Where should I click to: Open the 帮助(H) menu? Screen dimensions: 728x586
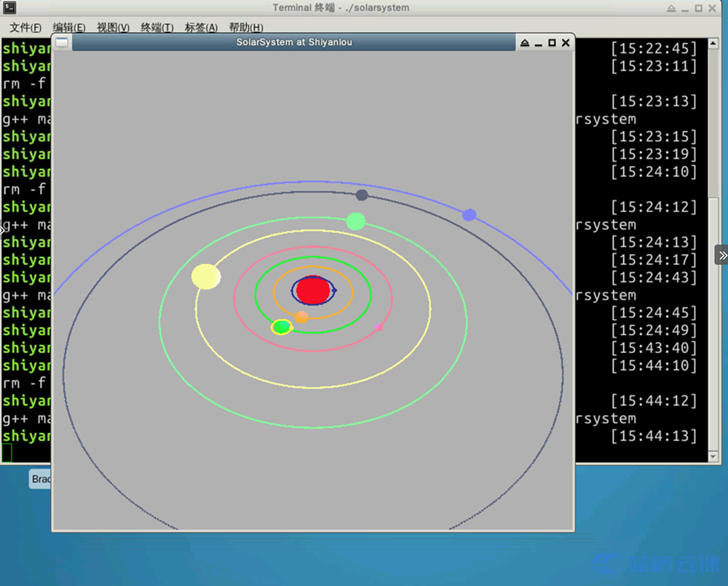tap(245, 28)
